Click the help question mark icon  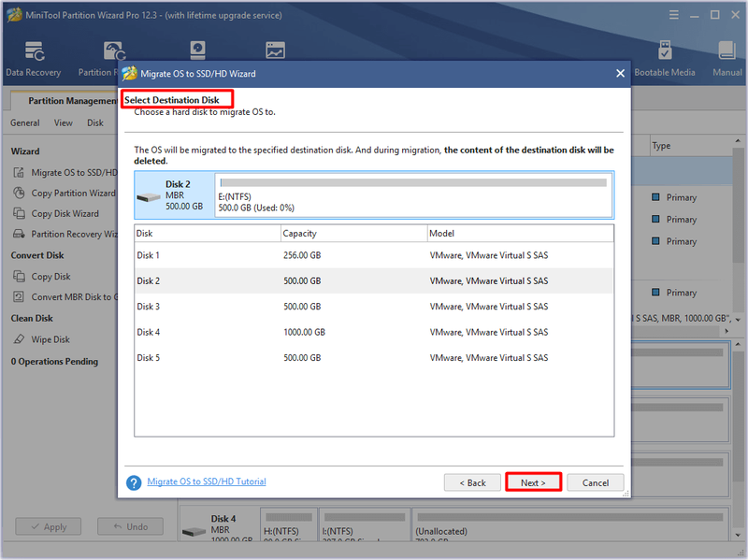click(134, 482)
